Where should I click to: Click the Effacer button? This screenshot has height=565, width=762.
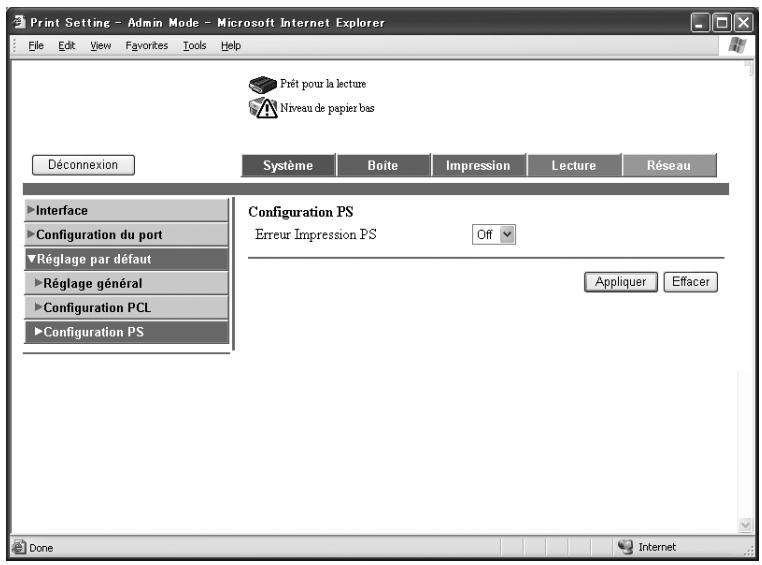pyautogui.click(x=691, y=282)
